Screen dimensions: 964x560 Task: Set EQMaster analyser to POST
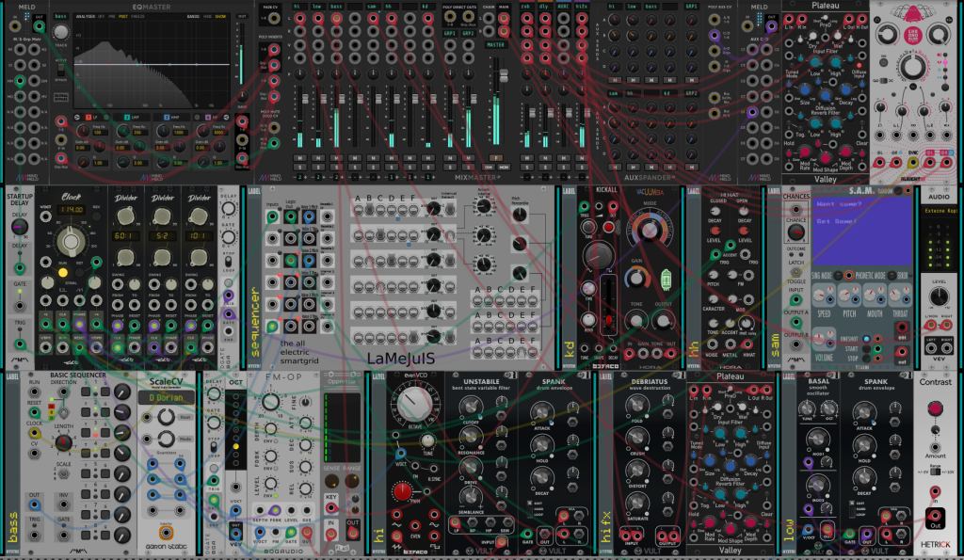coord(123,17)
